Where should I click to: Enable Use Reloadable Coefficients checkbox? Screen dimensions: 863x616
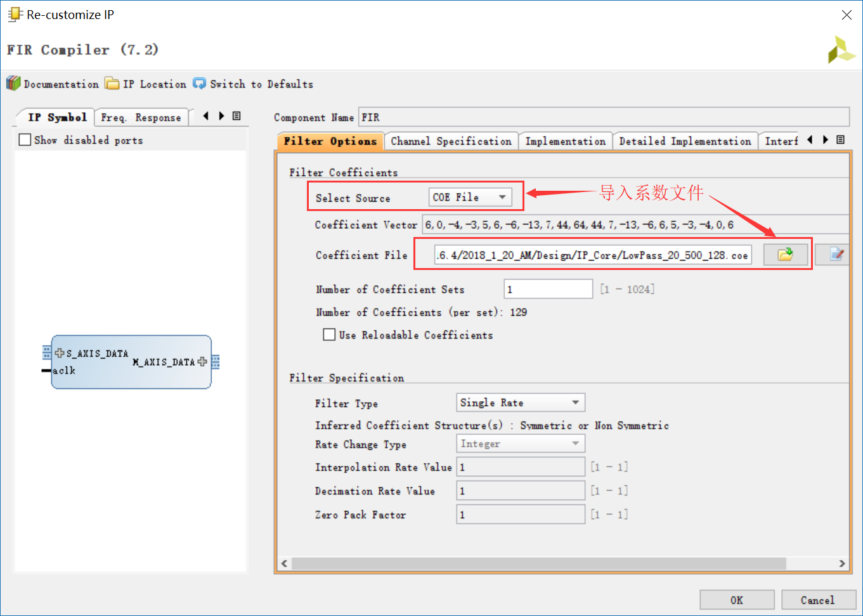(329, 335)
